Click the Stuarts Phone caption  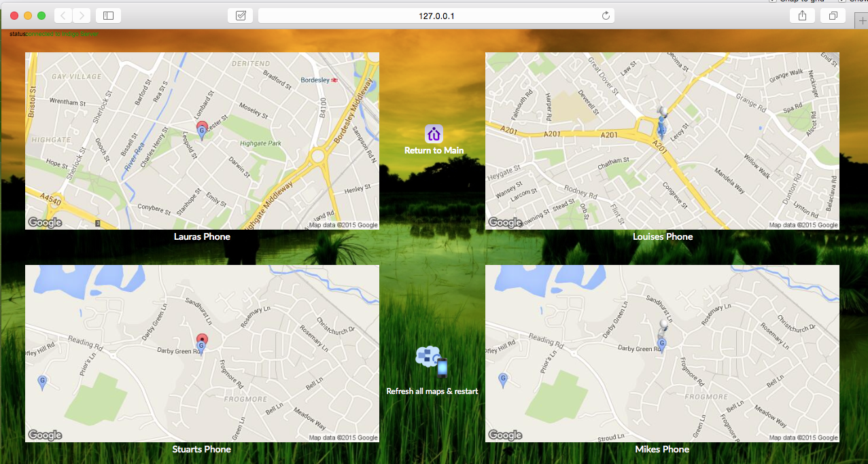pos(202,450)
